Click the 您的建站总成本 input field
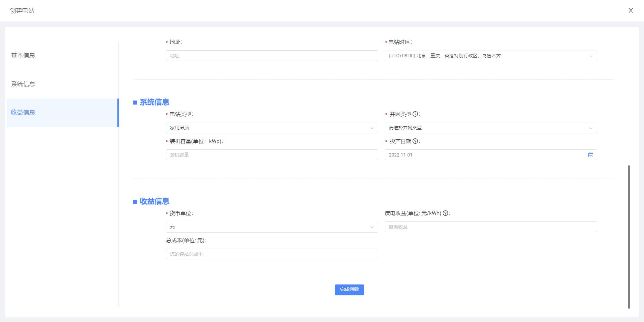 point(272,254)
